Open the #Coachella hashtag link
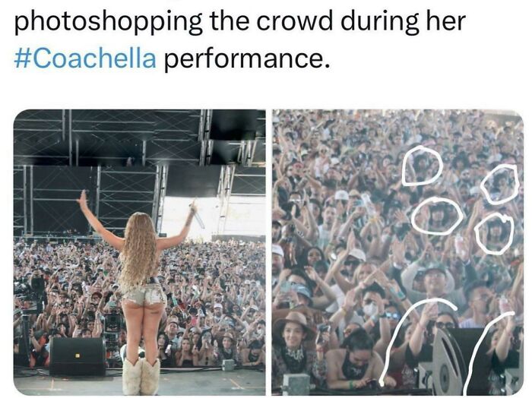This screenshot has height=398, width=532. click(85, 58)
